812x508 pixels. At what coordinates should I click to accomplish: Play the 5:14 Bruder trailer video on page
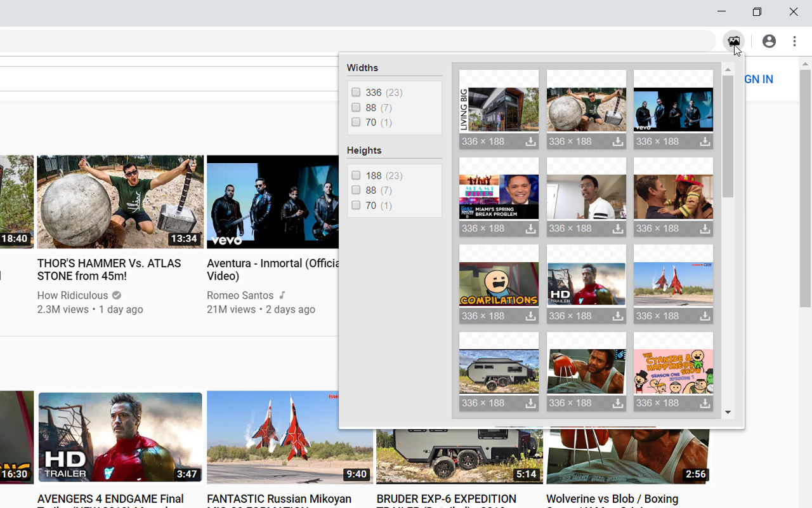point(459,457)
